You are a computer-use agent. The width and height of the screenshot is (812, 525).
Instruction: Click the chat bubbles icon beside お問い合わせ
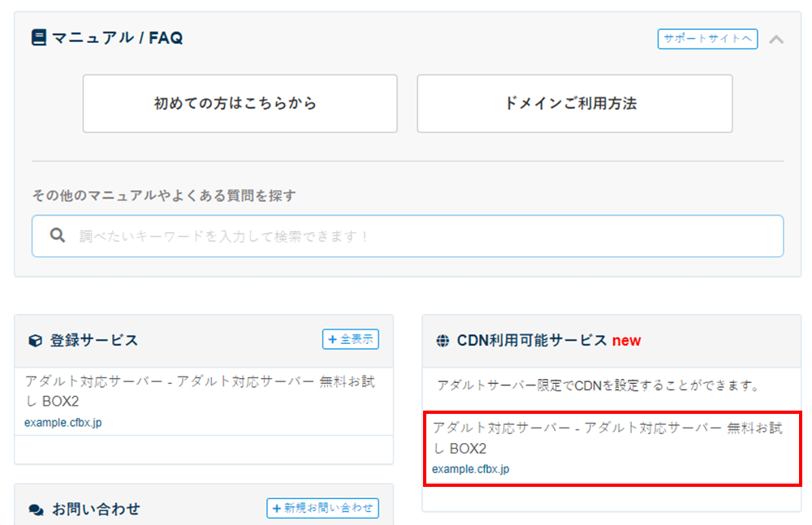click(x=36, y=510)
